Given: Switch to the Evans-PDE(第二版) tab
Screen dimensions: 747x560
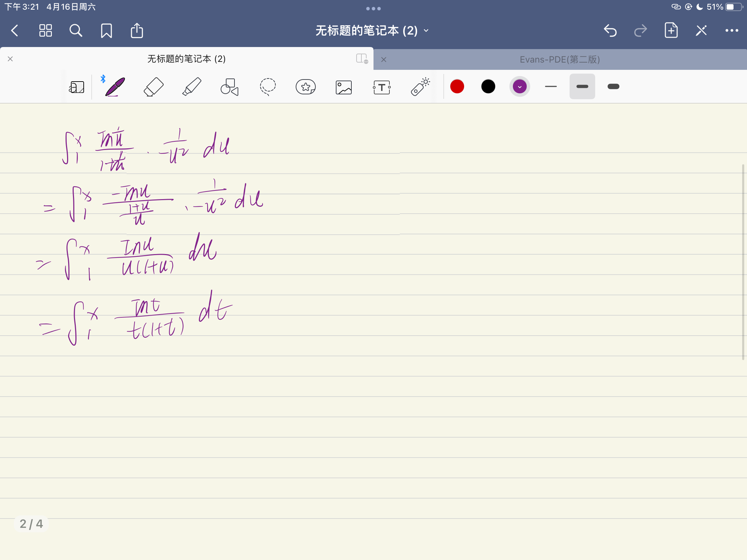Looking at the screenshot, I should (x=560, y=59).
